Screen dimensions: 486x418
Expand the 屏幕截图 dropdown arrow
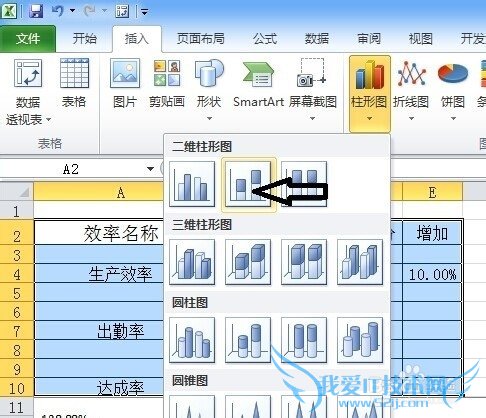coord(312,118)
